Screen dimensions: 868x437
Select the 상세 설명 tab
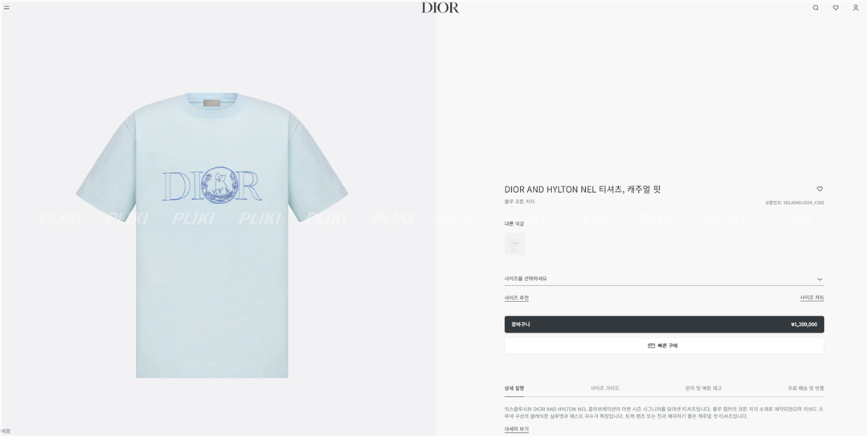point(514,388)
